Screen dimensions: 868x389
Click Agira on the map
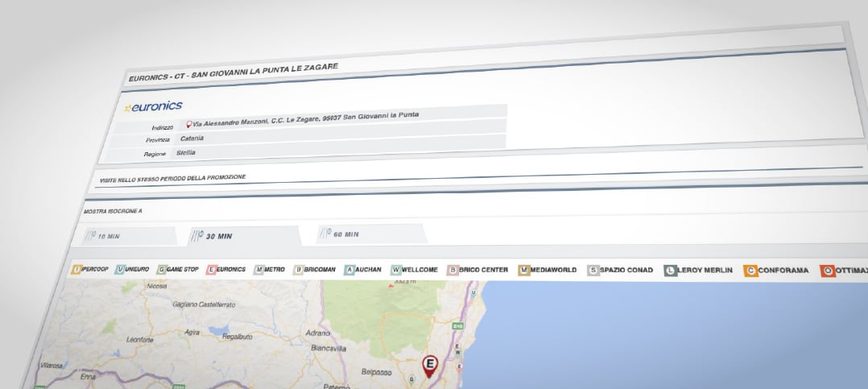click(x=192, y=332)
